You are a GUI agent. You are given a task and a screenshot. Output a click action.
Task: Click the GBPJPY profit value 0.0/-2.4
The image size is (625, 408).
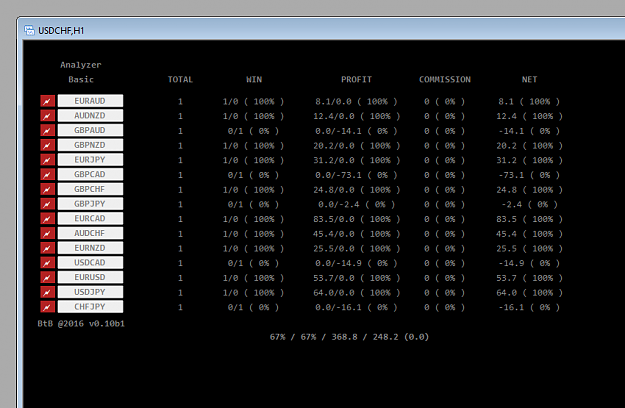pyautogui.click(x=338, y=204)
